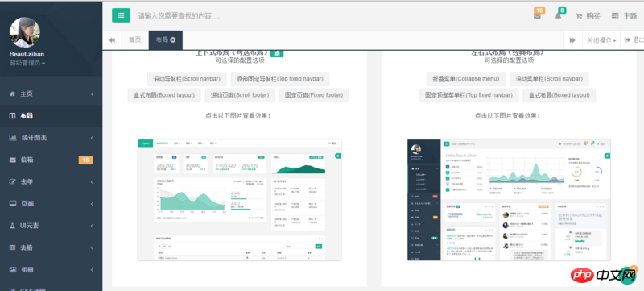The height and width of the screenshot is (291, 644).
Task: Open the 信箱 sidebar menu item
Action: click(51, 160)
